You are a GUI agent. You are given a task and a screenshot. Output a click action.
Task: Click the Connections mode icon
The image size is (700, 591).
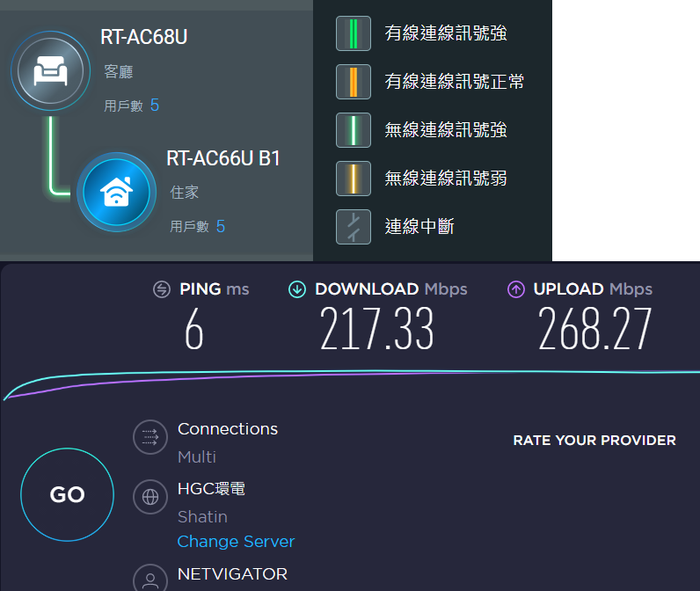click(x=150, y=437)
